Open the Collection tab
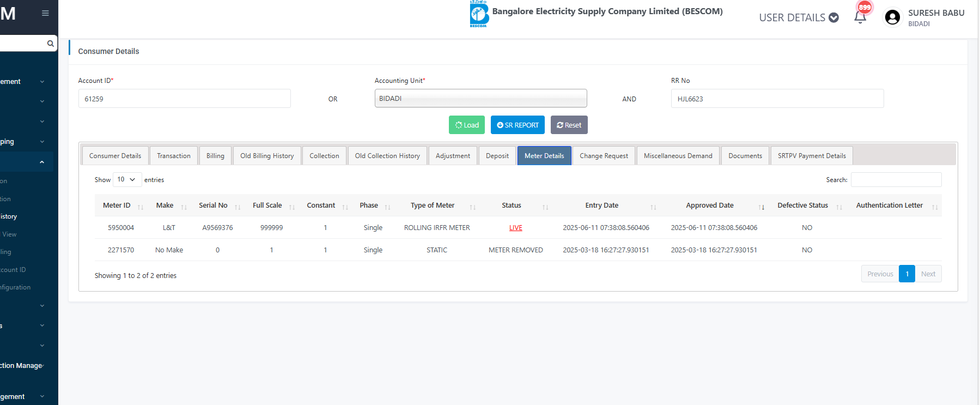980x405 pixels. click(324, 155)
